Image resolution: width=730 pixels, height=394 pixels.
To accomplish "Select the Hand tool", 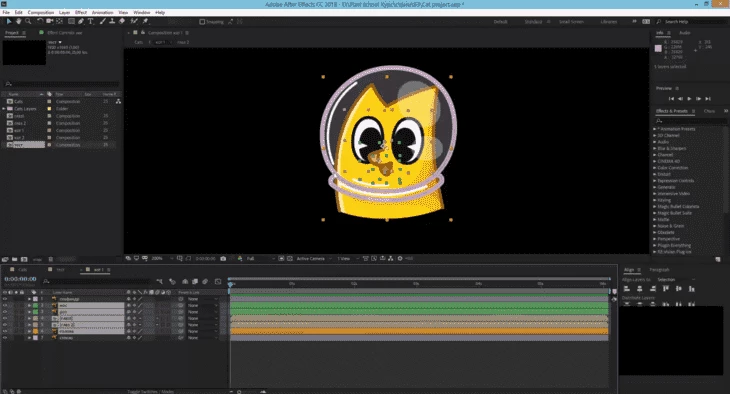I will 19,21.
